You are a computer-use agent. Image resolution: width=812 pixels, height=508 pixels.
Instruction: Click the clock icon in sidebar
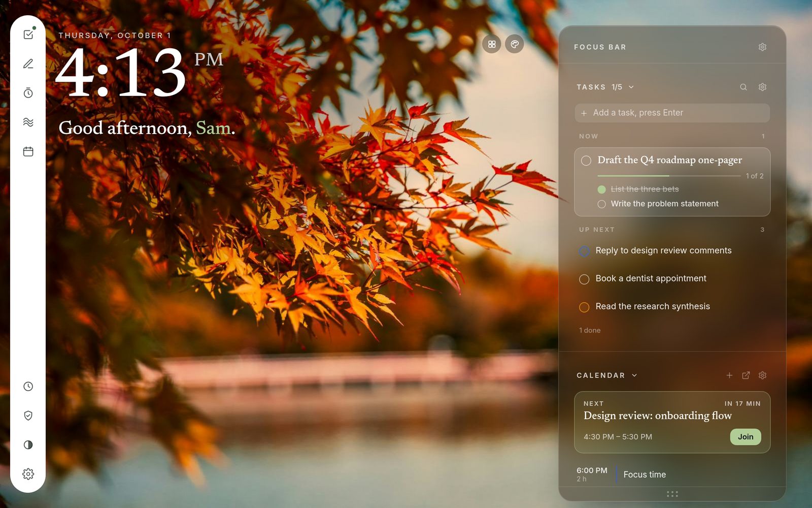coord(28,387)
